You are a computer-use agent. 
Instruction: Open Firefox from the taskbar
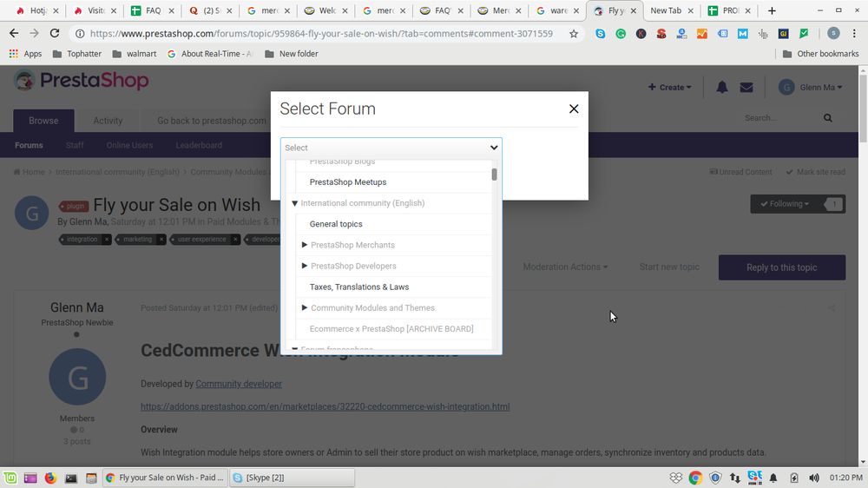(50, 478)
